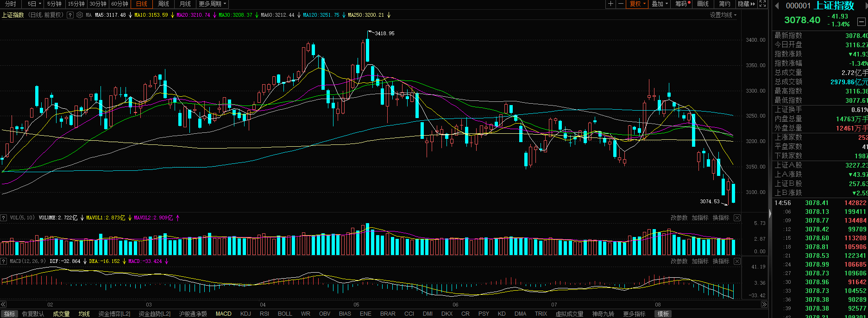The image size is (868, 318).
Task: Click the back arrow left of 000001
Action: point(777,6)
